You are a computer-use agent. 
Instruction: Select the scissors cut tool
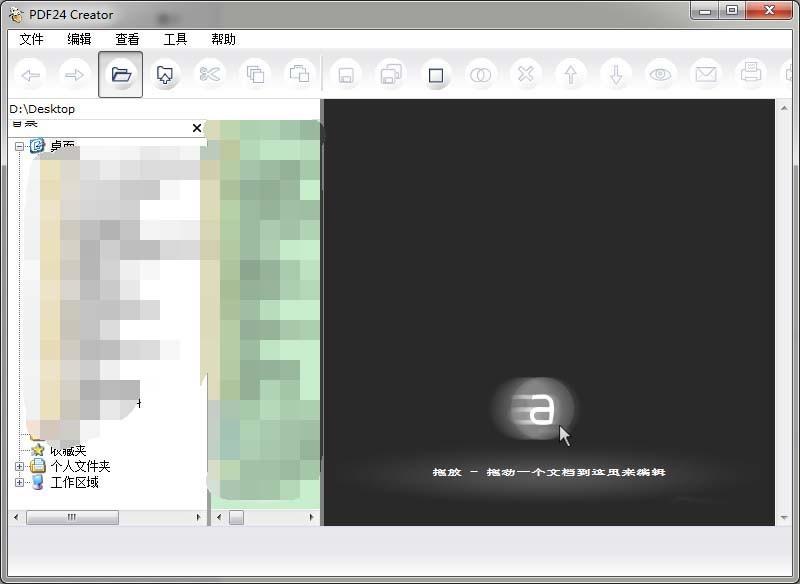tap(211, 74)
